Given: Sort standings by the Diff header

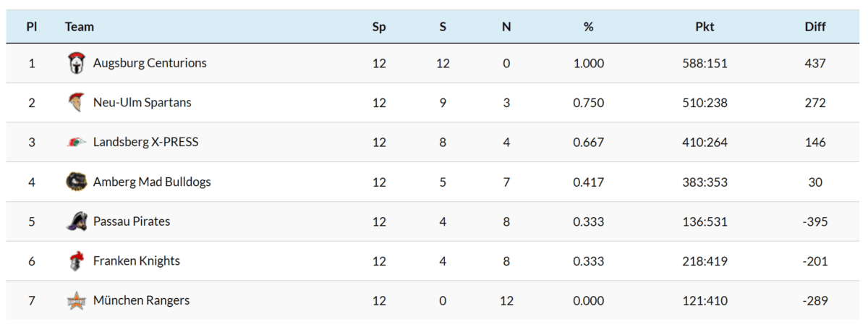Looking at the screenshot, I should [815, 27].
